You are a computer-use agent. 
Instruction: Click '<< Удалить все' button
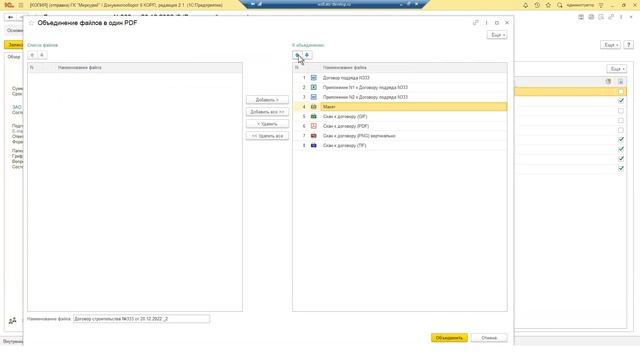click(267, 136)
